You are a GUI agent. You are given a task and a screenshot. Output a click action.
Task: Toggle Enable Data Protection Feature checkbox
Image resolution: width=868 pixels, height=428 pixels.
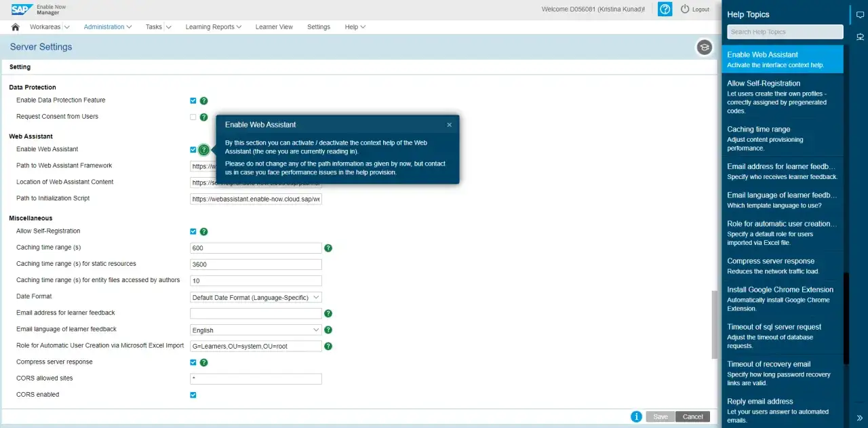(x=193, y=100)
